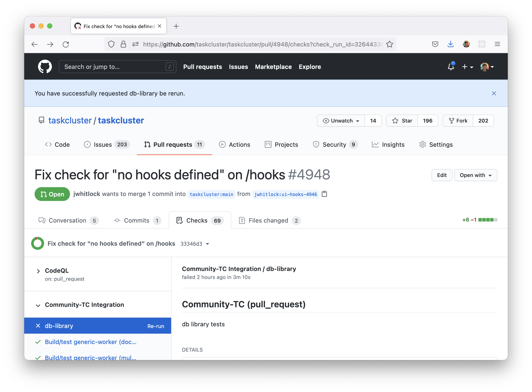The image size is (532, 392).
Task: Open the Unwatch dropdown
Action: (341, 121)
